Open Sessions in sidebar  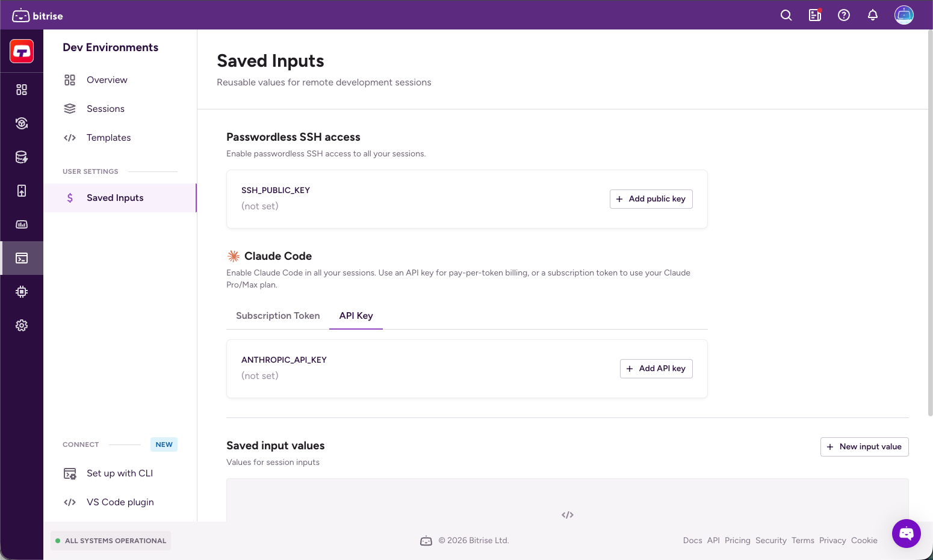[120, 109]
